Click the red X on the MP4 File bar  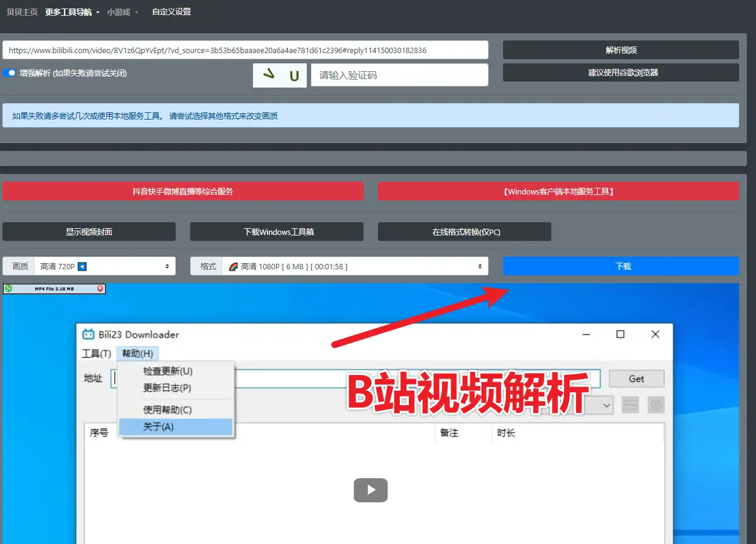[100, 289]
